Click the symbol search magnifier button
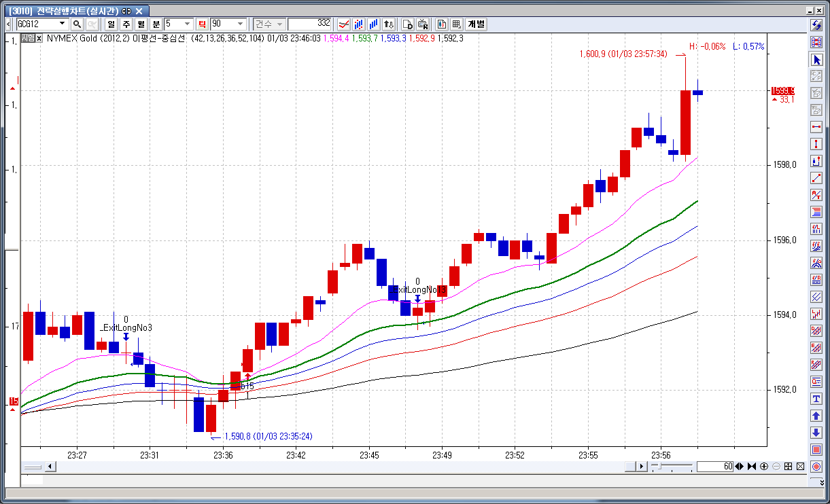The width and height of the screenshot is (830, 504). tap(77, 24)
